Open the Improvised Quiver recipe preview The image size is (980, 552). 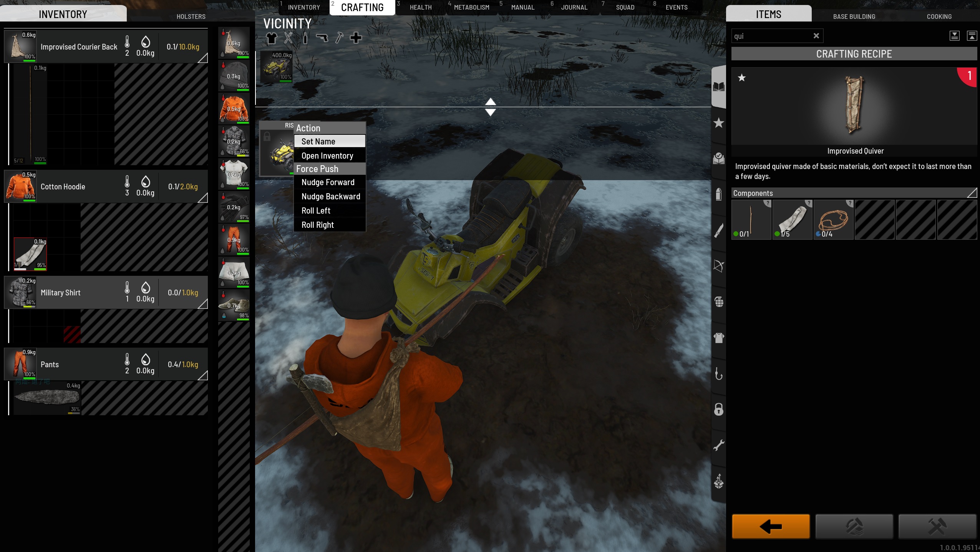coord(854,106)
